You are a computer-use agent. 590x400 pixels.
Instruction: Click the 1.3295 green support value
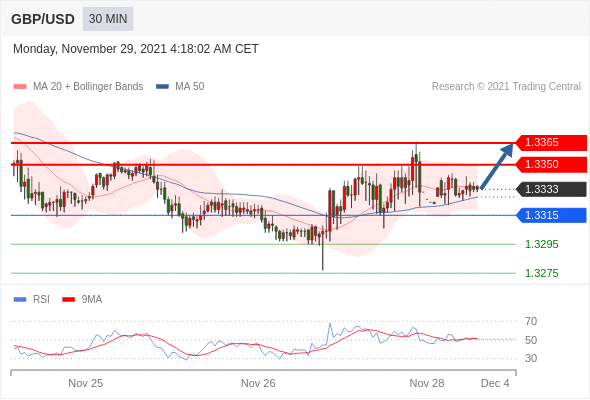[541, 244]
